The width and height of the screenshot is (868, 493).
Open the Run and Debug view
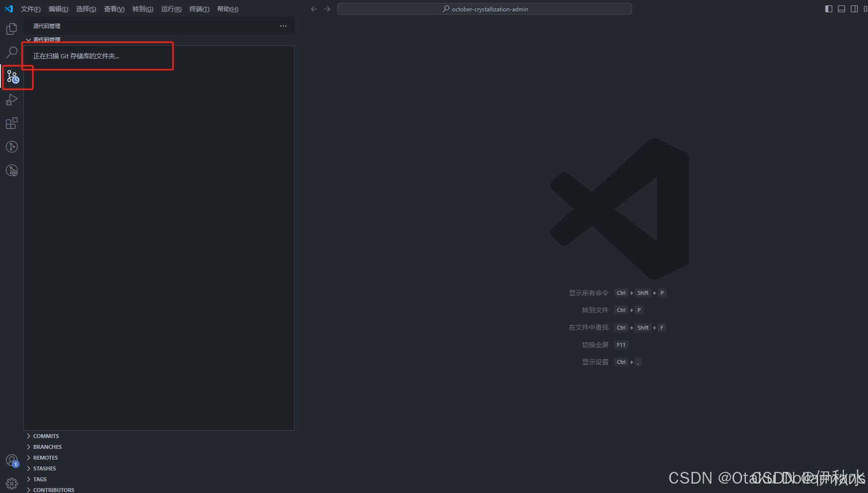[x=12, y=100]
